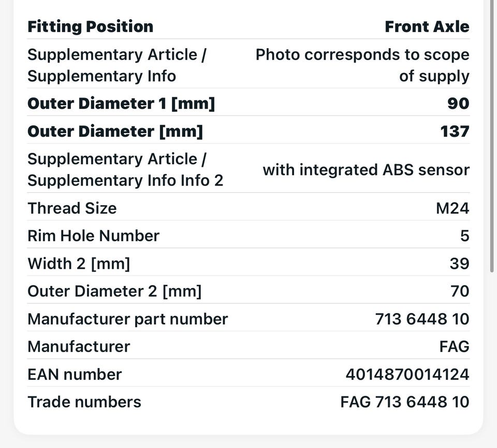Screen dimensions: 497x448
Task: Click the value 90
Action: coord(458,104)
